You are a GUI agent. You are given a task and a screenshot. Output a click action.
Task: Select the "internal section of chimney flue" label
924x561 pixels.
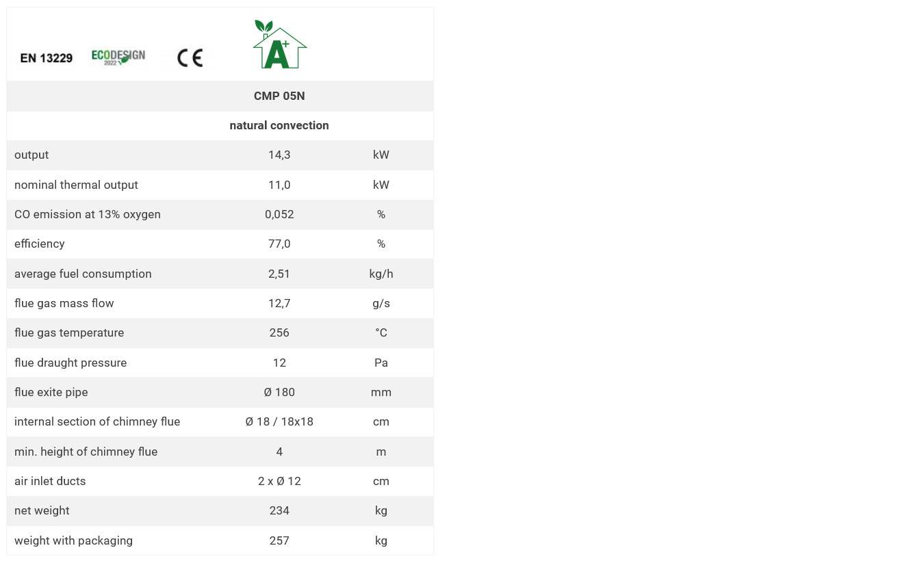pos(97,421)
